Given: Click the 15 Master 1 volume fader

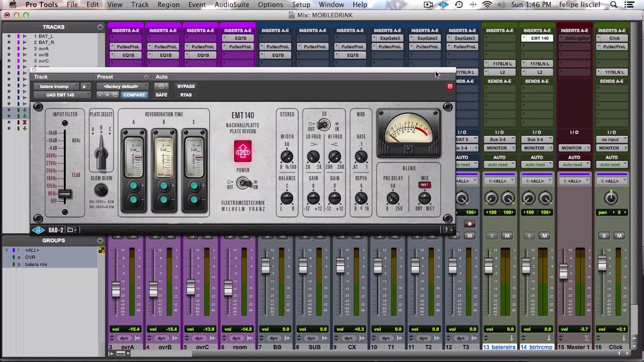Looking at the screenshot, I should pyautogui.click(x=563, y=271).
